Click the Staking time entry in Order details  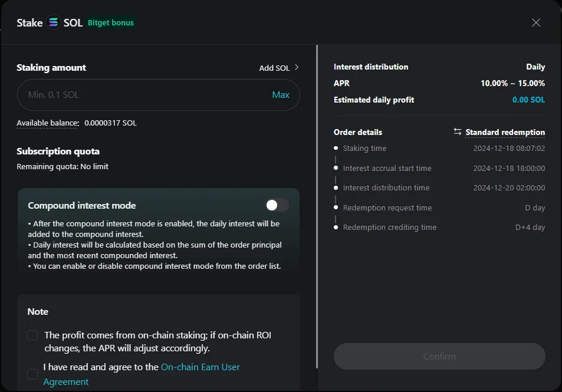364,149
